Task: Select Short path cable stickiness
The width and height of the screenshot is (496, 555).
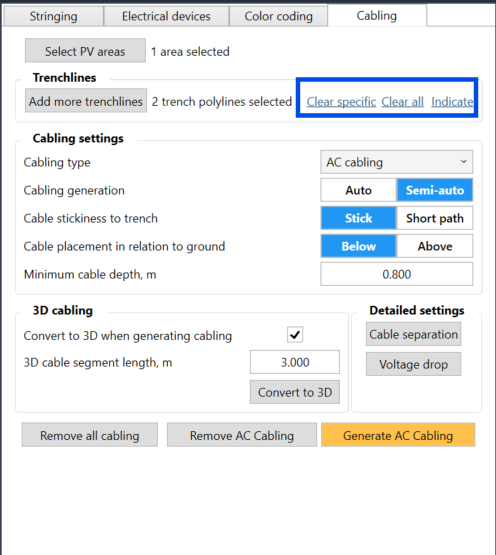Action: coord(435,218)
